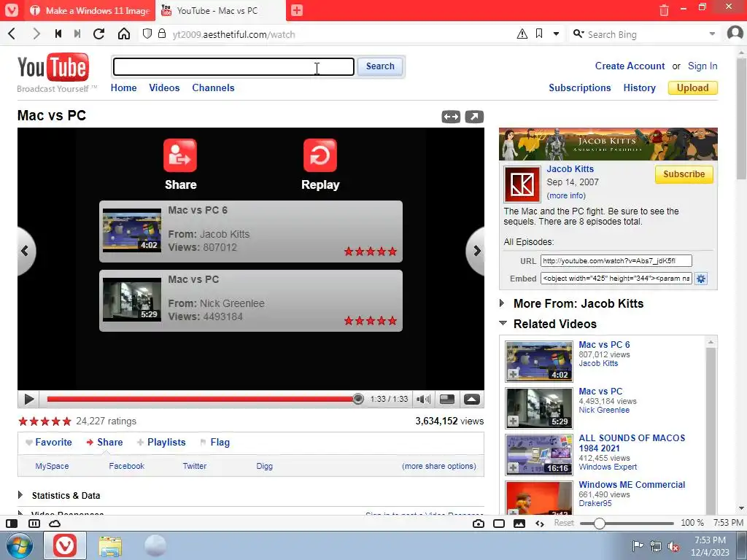This screenshot has width=747, height=560.
Task: Share to Facebook
Action: [x=126, y=466]
